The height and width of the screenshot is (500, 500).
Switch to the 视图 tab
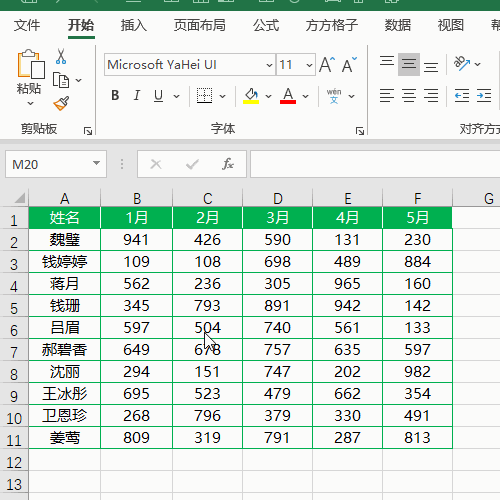pyautogui.click(x=451, y=25)
